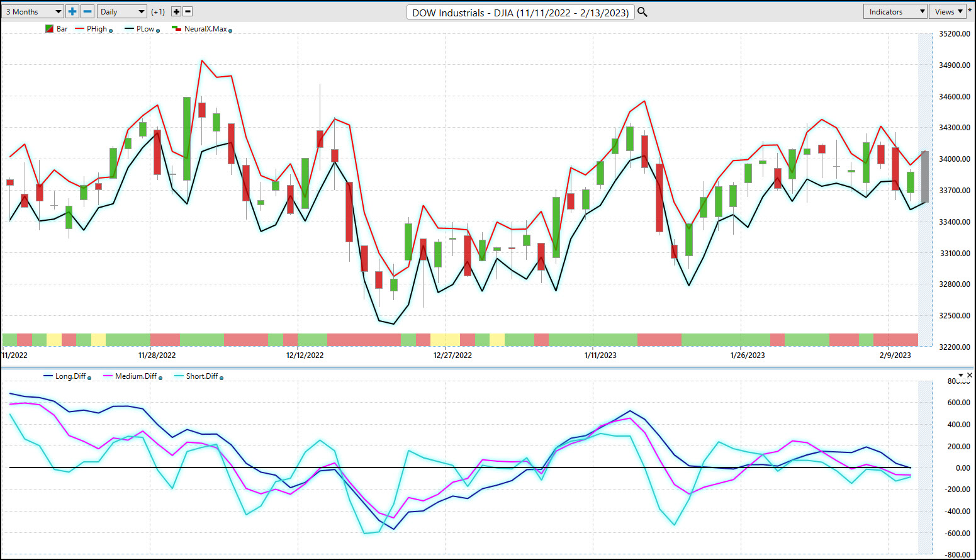Click the Long.Diff blue line swatch
This screenshot has width=976, height=560.
coord(48,376)
